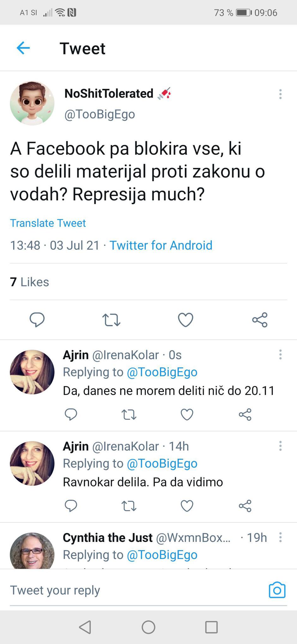The height and width of the screenshot is (644, 297).
Task: Retweet NoShitTolerated's tweet
Action: pos(111,320)
